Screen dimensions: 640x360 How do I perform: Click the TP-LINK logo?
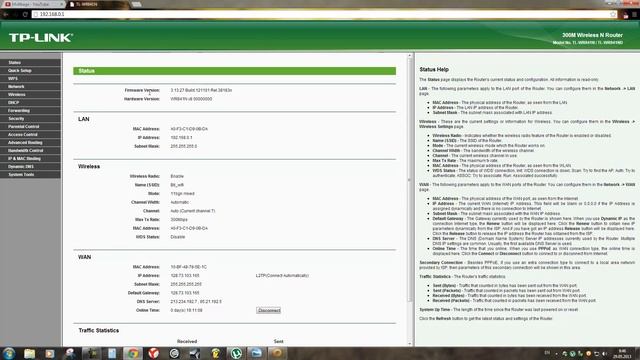tap(41, 38)
